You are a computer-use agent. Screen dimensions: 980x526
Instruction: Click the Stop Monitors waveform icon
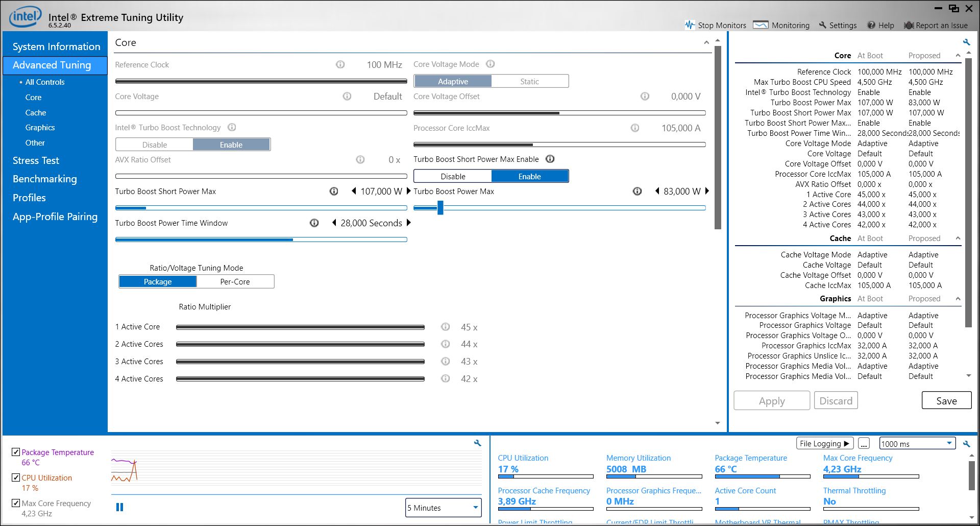click(x=690, y=25)
